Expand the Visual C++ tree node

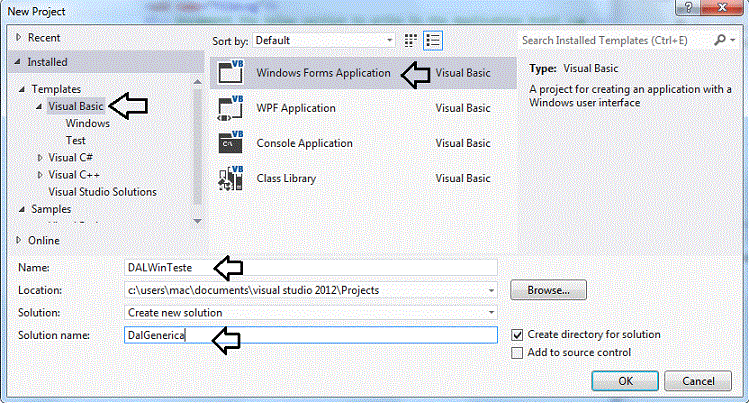[40, 175]
